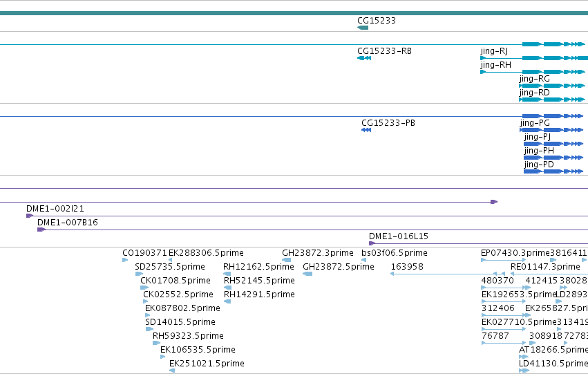Click the 308918 feature label
588x374 pixels.
click(x=546, y=336)
